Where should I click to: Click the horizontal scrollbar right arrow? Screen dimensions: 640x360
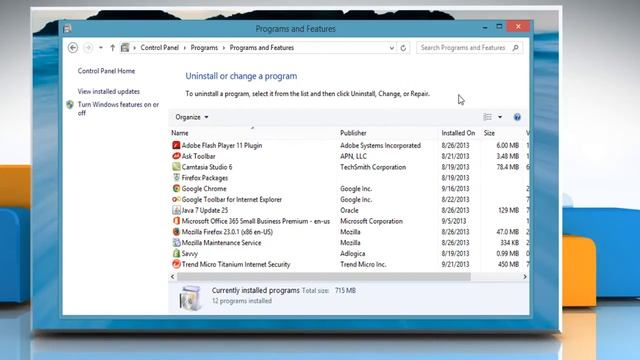click(525, 277)
